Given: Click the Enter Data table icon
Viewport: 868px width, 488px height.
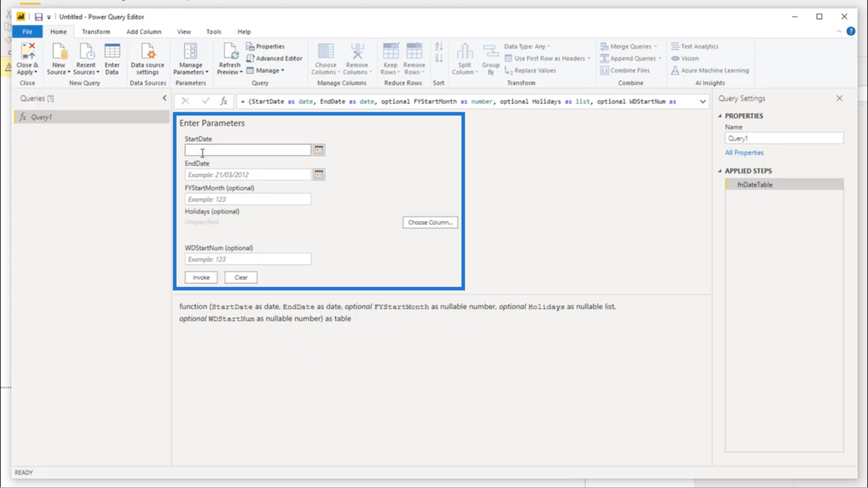Looking at the screenshot, I should point(112,52).
